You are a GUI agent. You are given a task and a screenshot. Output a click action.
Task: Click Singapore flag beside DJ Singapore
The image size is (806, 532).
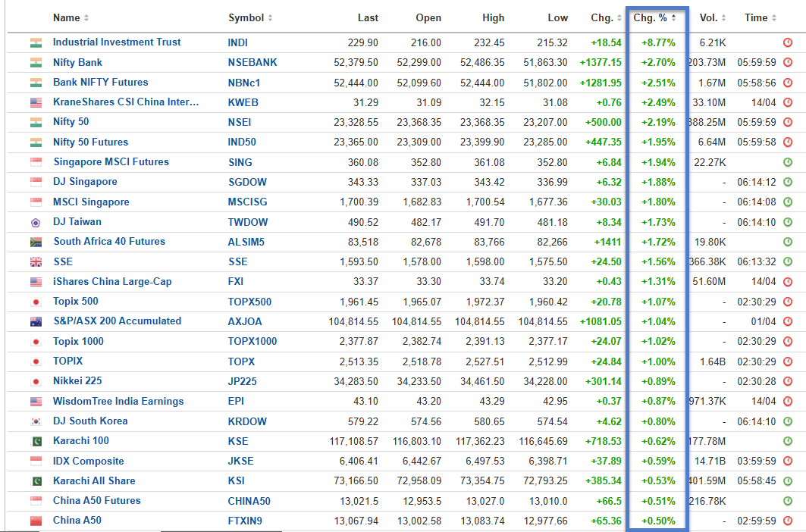(36, 182)
